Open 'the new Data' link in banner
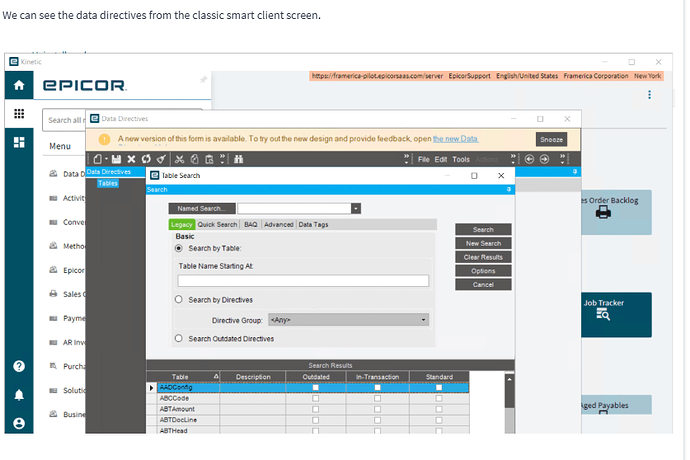 [455, 139]
